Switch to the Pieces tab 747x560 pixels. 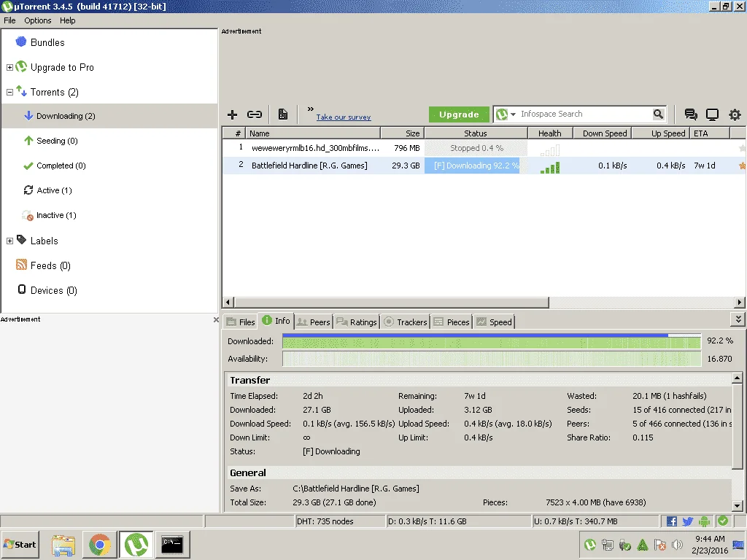tap(452, 322)
